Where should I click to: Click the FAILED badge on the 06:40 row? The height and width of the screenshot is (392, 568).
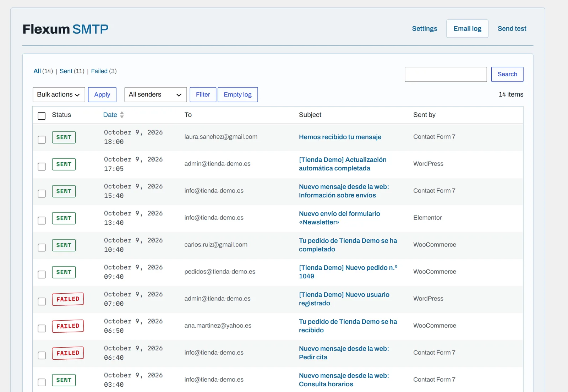point(68,353)
